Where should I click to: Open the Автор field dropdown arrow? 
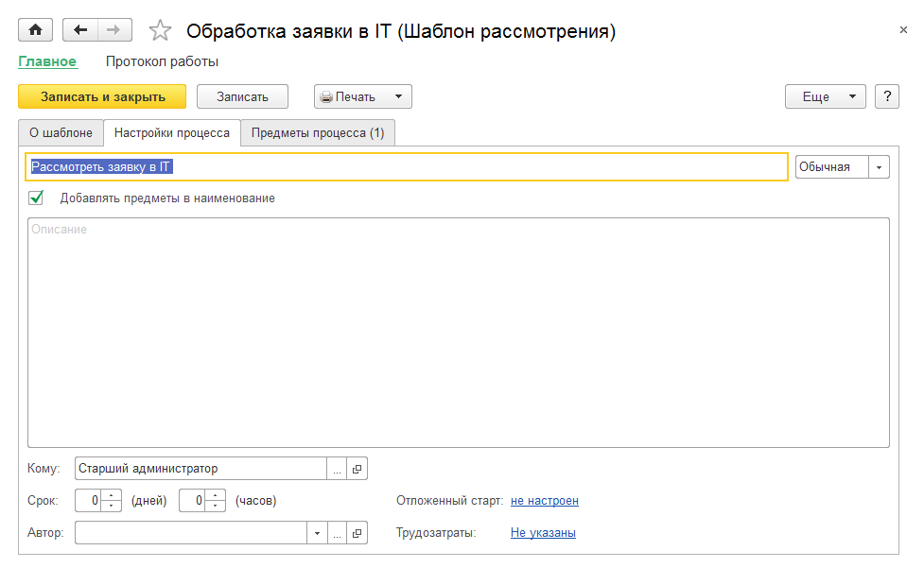pos(316,533)
